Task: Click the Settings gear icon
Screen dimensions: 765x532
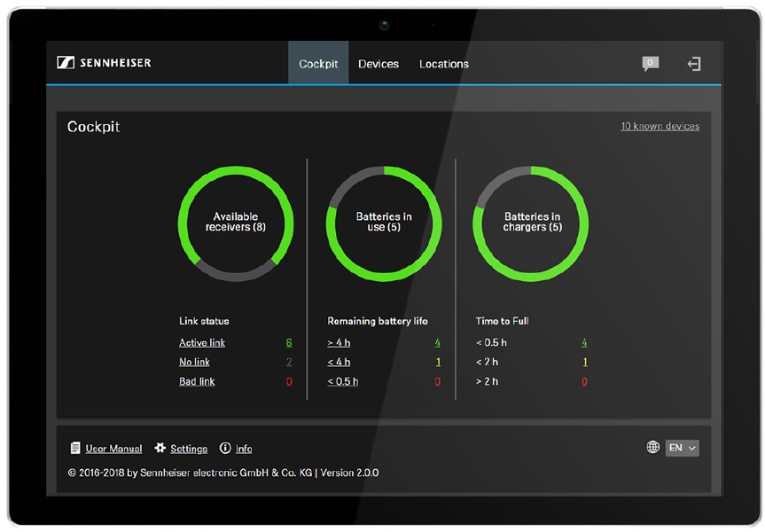Action: coord(160,449)
